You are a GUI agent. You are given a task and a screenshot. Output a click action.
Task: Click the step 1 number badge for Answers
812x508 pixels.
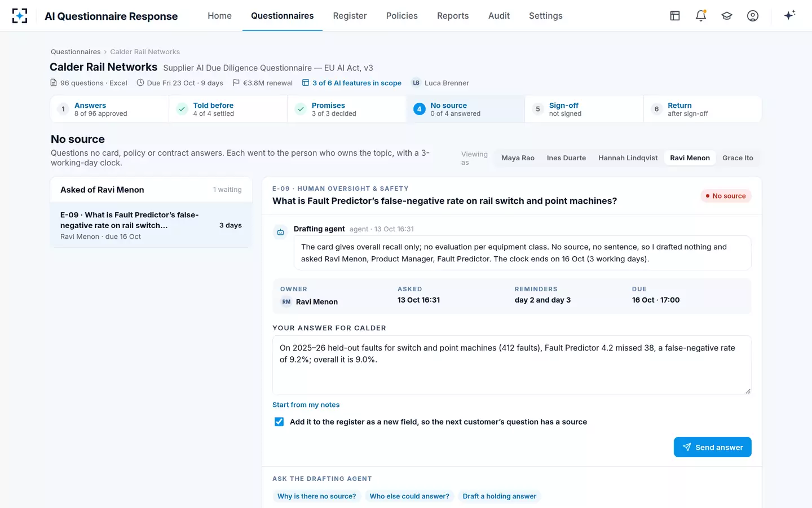[x=63, y=109]
